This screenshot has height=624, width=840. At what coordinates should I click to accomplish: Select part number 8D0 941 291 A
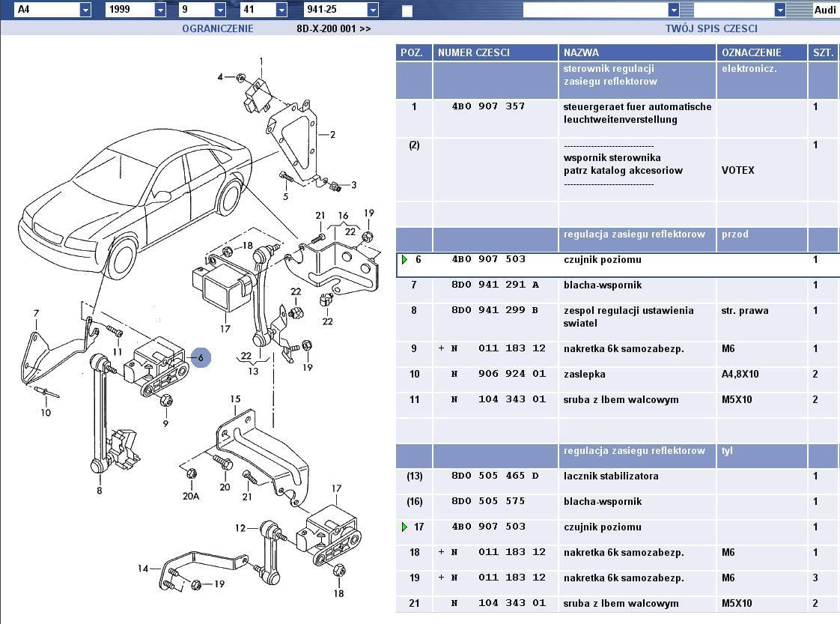(x=495, y=285)
